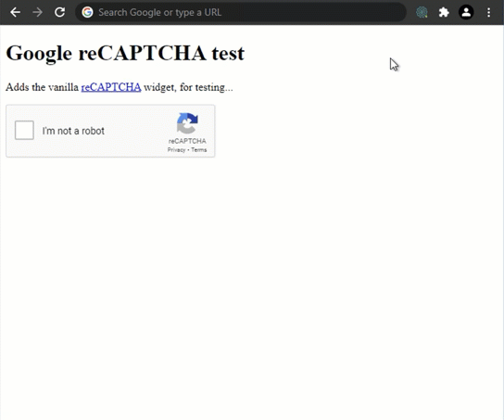The height and width of the screenshot is (420, 504).
Task: Follow the reCAPTCHA hyperlink in the paragraph
Action: coord(111,87)
